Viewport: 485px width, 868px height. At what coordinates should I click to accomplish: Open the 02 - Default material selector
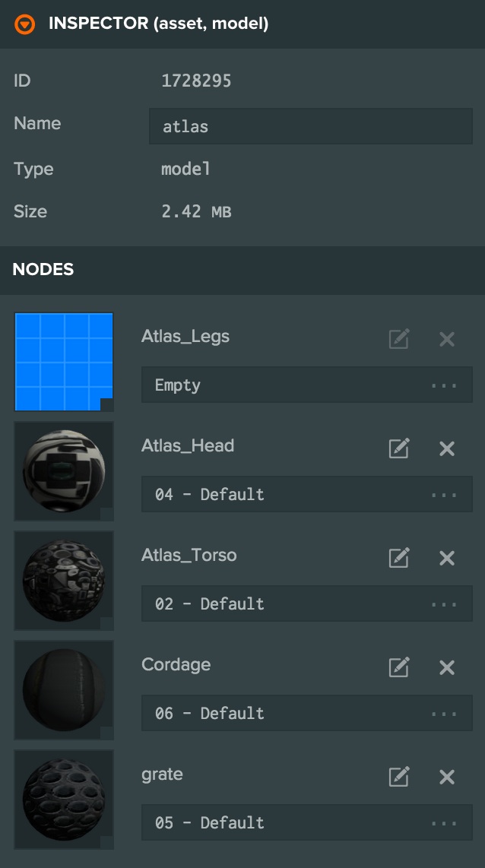point(306,604)
